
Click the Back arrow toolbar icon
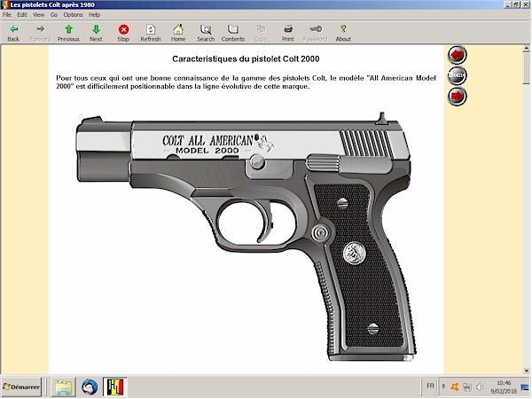tap(13, 33)
